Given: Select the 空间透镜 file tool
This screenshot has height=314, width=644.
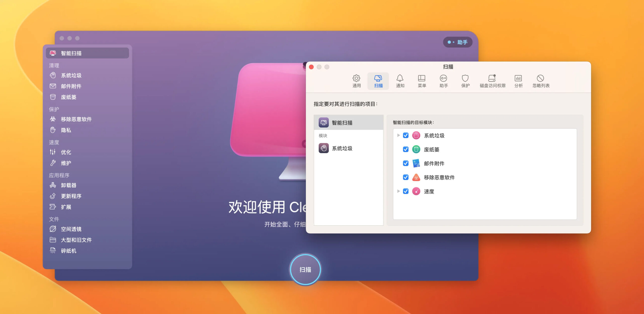Looking at the screenshot, I should 72,229.
